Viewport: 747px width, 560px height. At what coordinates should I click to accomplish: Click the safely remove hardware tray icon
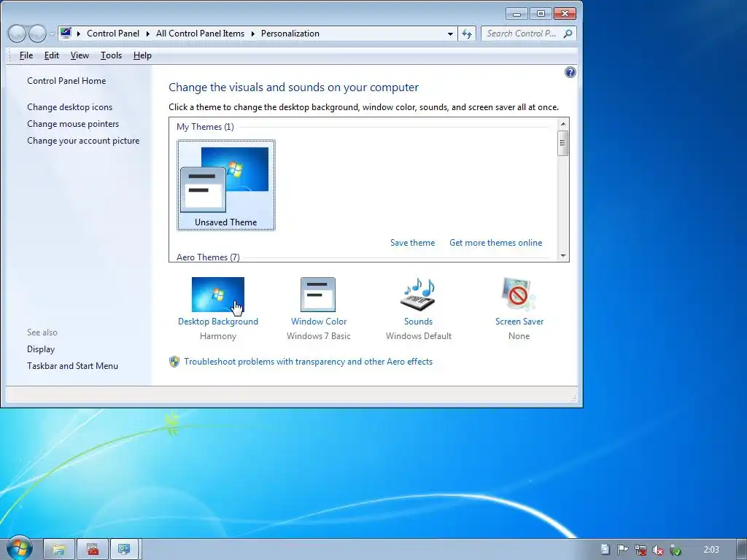[675, 550]
